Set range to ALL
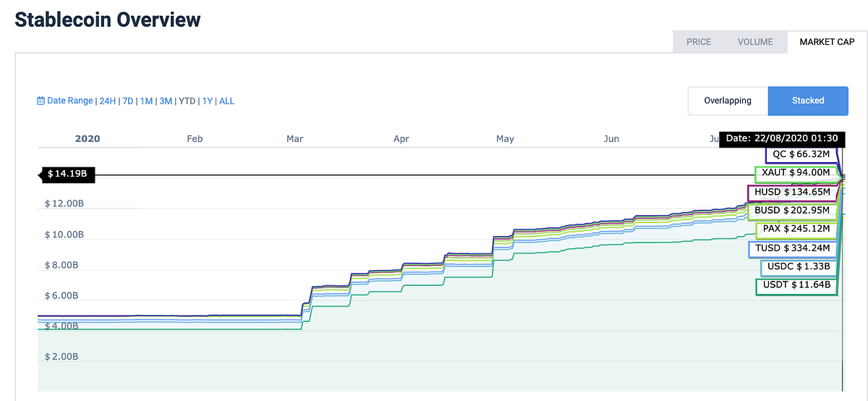 coord(226,101)
